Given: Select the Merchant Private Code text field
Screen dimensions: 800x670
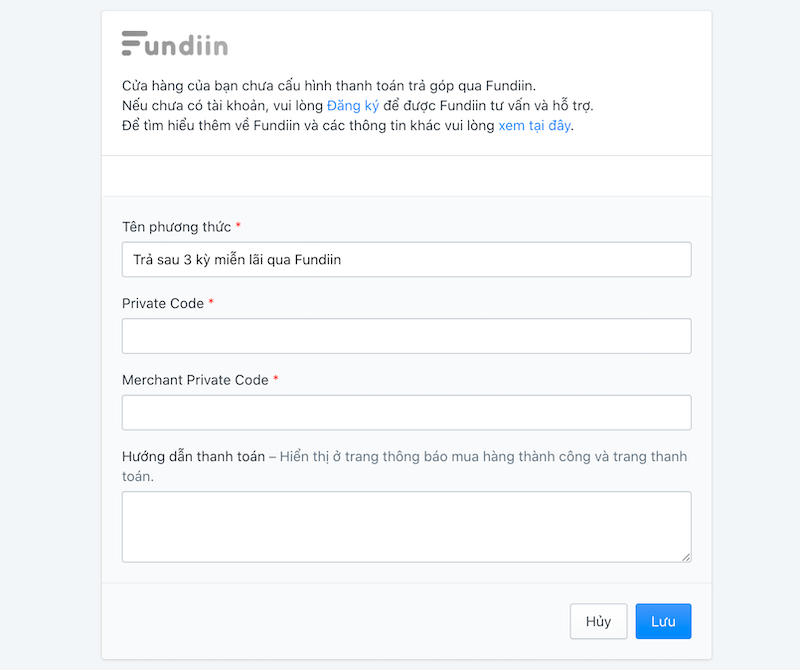Looking at the screenshot, I should click(x=406, y=412).
